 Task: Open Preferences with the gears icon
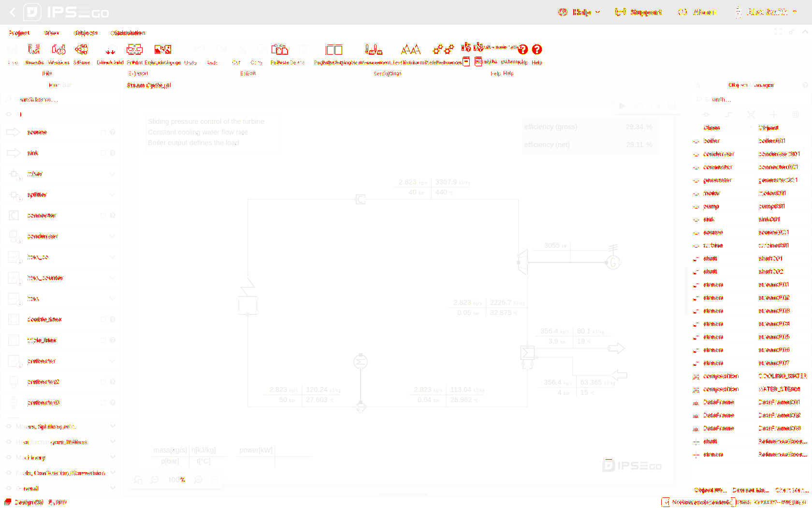click(x=443, y=50)
